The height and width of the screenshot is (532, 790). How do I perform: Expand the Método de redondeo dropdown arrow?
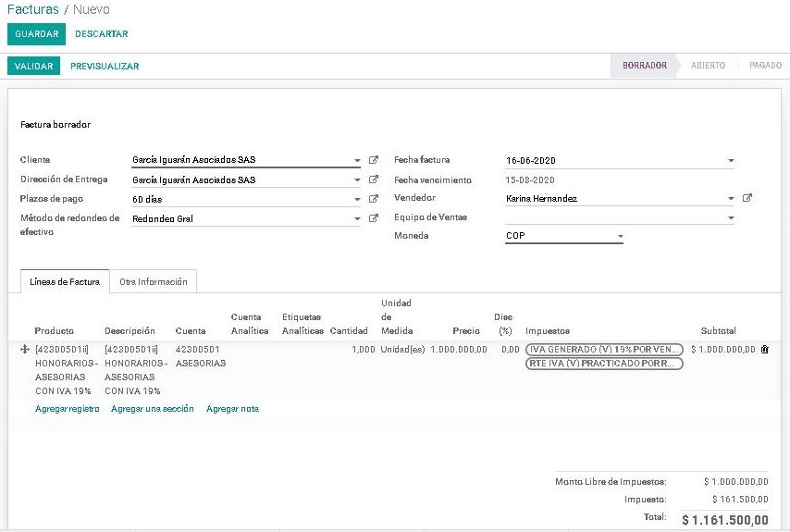click(357, 219)
